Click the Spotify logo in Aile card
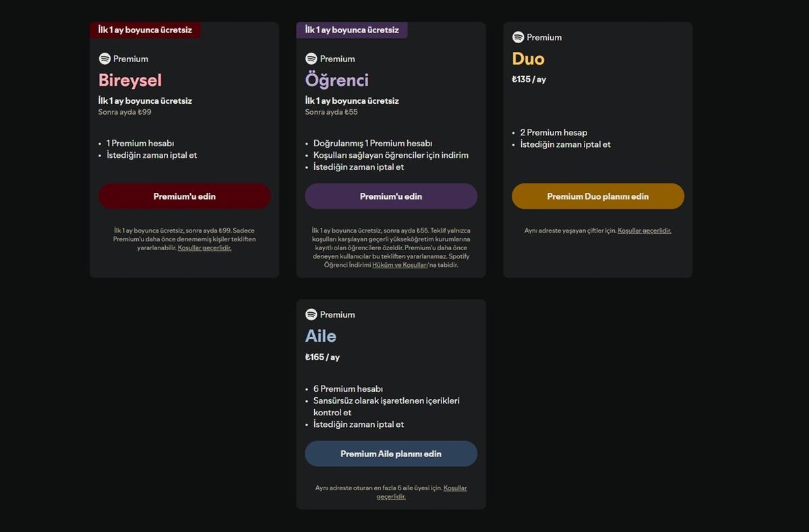The width and height of the screenshot is (809, 532). 311,314
